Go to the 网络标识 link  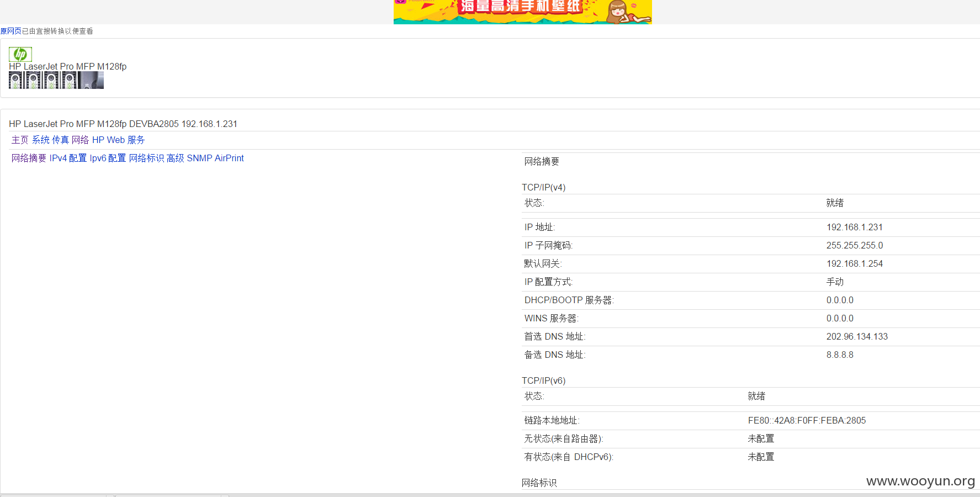(x=146, y=158)
